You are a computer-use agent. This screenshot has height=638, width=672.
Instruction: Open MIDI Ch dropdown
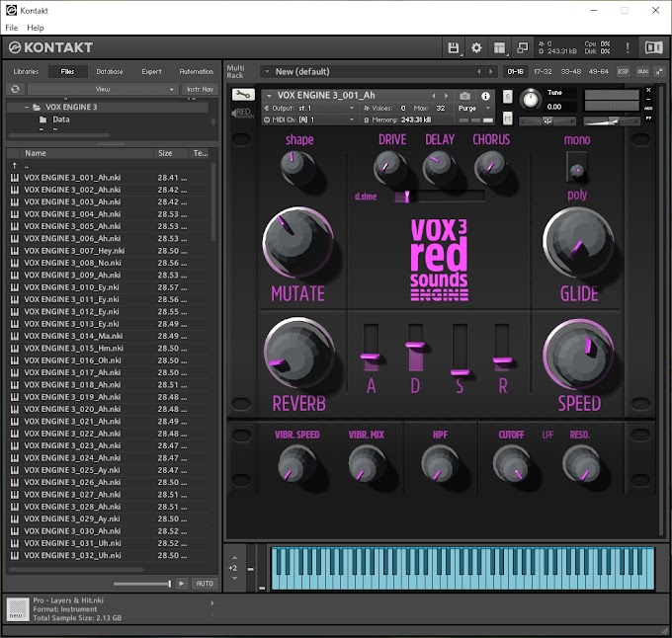[x=310, y=120]
